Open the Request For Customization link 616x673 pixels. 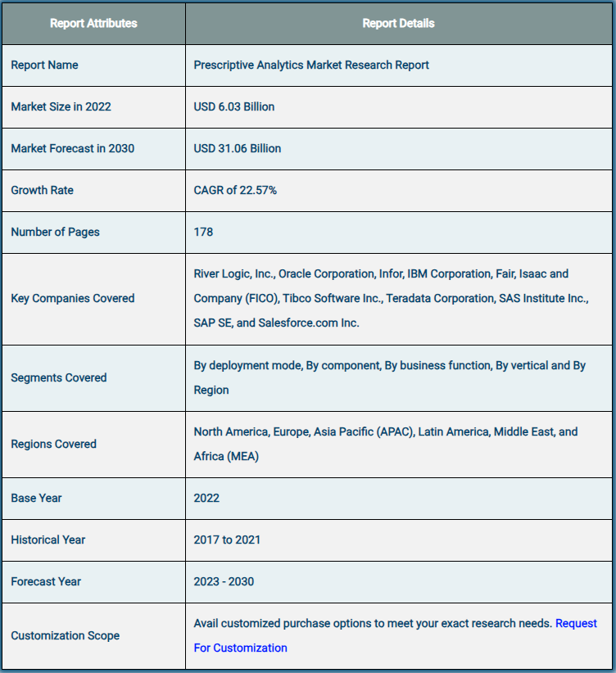tap(241, 648)
